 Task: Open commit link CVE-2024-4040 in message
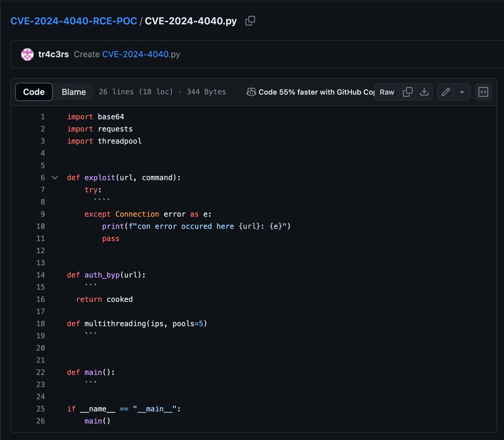click(x=135, y=54)
